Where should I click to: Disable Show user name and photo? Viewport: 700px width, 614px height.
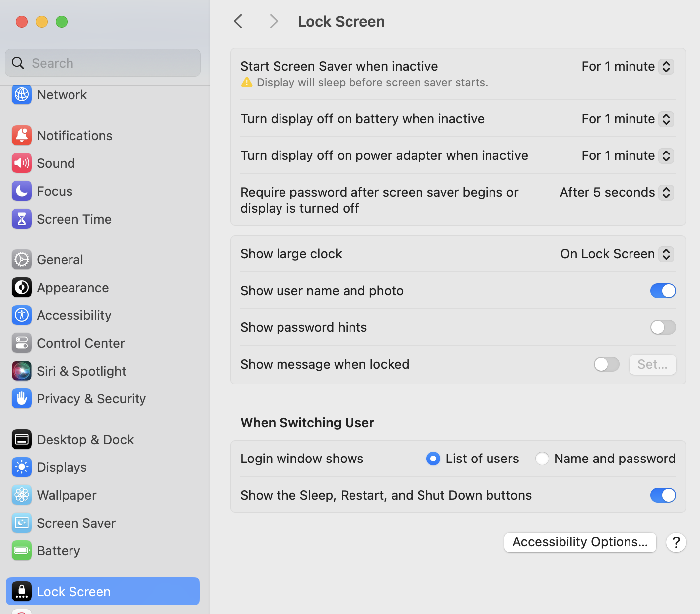pyautogui.click(x=663, y=291)
